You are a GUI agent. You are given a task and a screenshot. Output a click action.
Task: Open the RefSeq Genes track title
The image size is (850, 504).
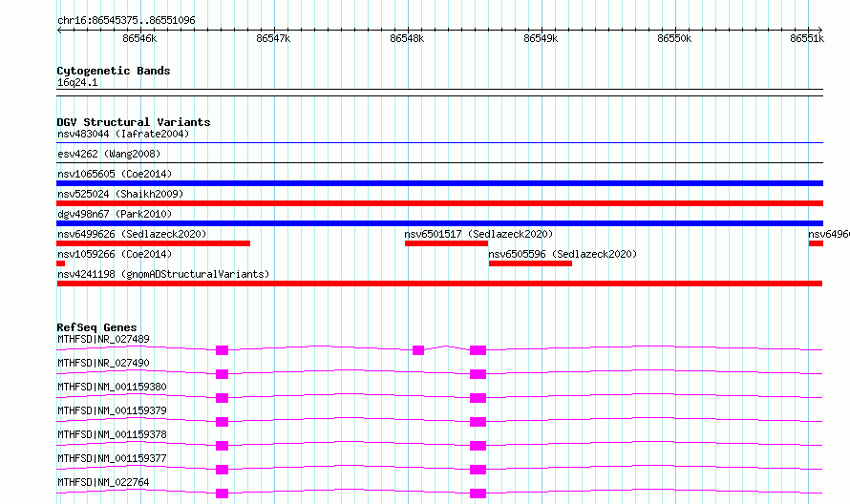pyautogui.click(x=96, y=327)
